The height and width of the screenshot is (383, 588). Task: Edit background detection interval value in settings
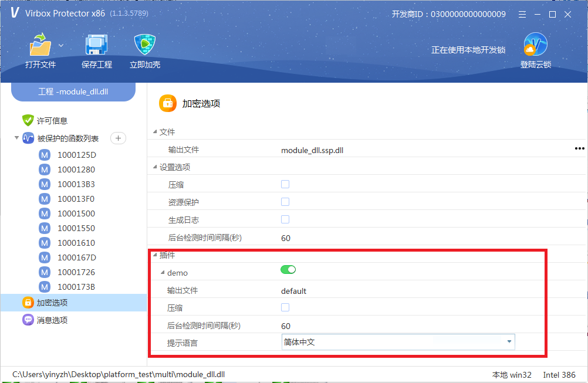[x=286, y=238]
